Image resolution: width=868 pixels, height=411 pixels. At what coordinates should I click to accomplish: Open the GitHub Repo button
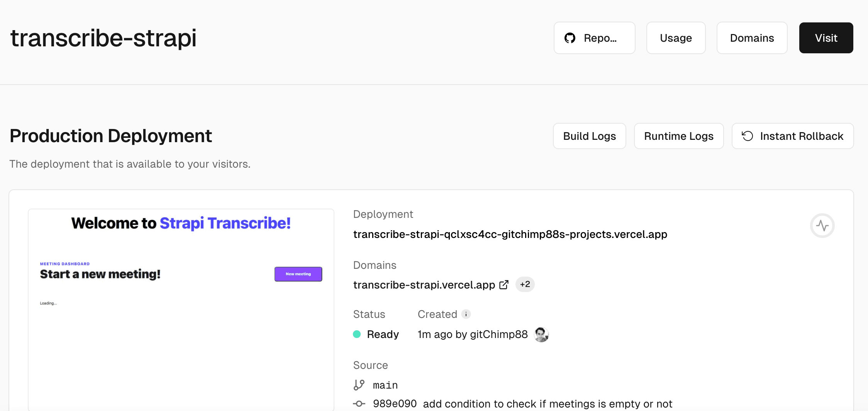pyautogui.click(x=594, y=38)
